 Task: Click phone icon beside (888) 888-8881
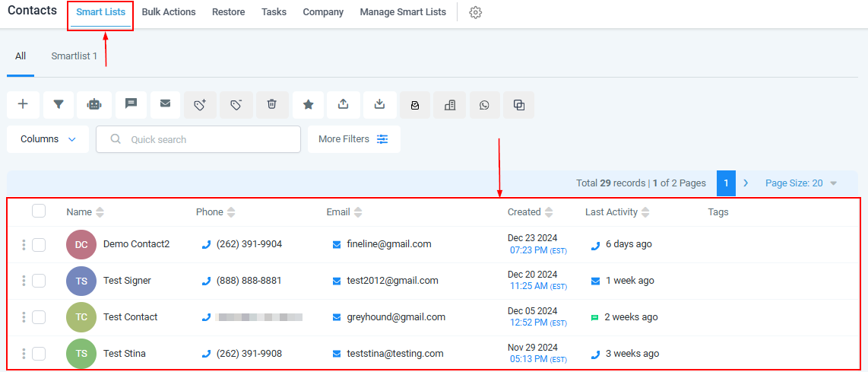point(207,281)
